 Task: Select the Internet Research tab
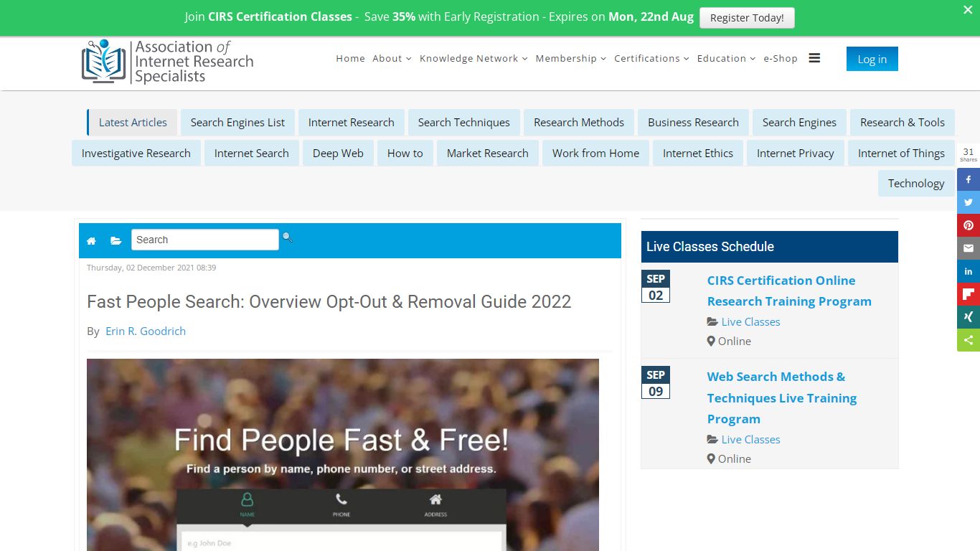coord(352,123)
